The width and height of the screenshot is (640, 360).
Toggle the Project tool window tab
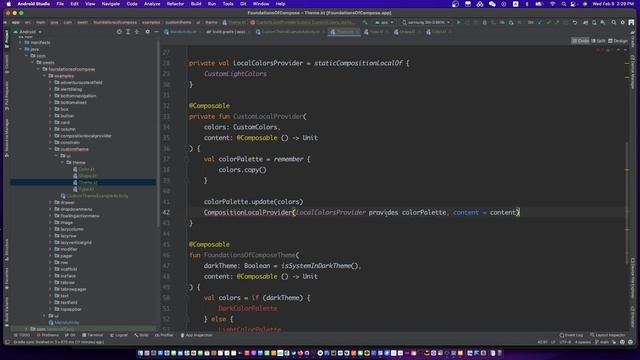tap(7, 39)
